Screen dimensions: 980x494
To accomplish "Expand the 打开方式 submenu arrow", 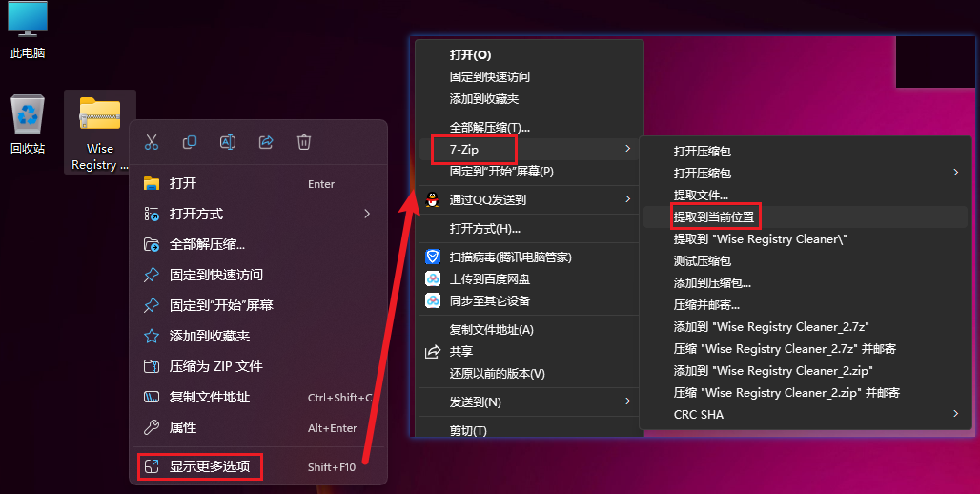I will pyautogui.click(x=367, y=214).
